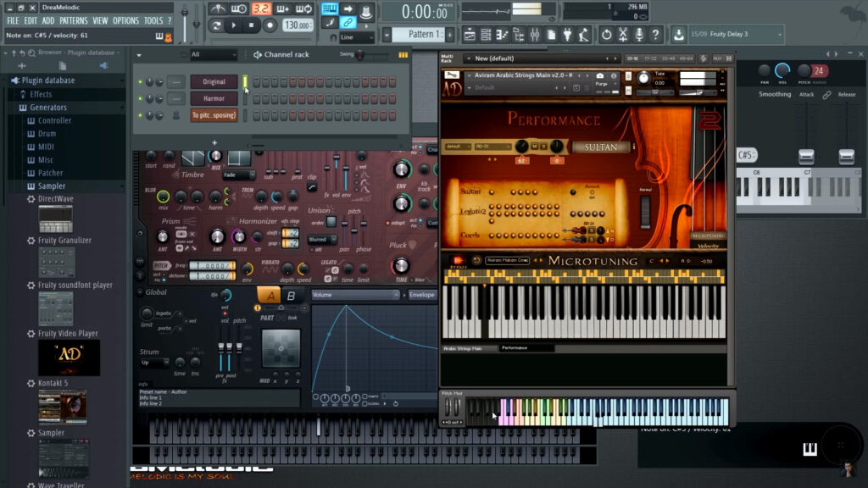Image resolution: width=868 pixels, height=488 pixels.
Task: Click the one-click audio recording microphone icon
Action: point(639,34)
